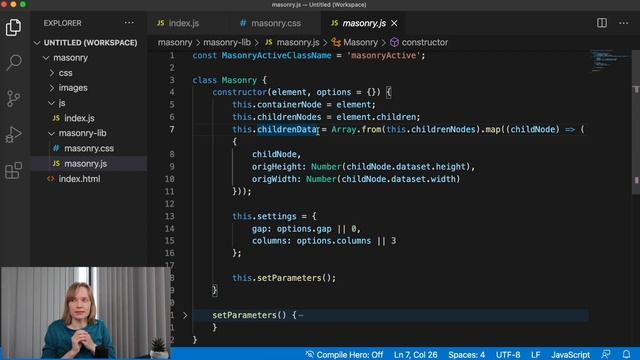Screen dimensions: 640x360
Task: Click the webcam video overlay thumbnail
Action: coord(85,313)
